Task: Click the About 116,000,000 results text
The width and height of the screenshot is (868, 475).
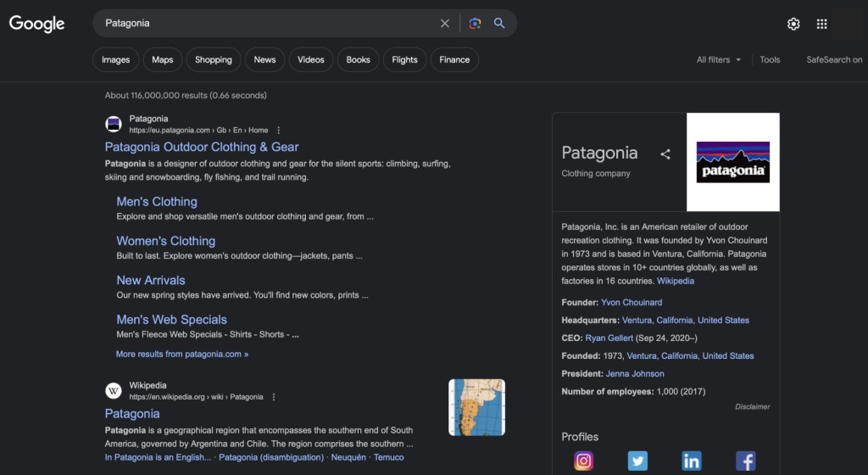Action: [186, 95]
